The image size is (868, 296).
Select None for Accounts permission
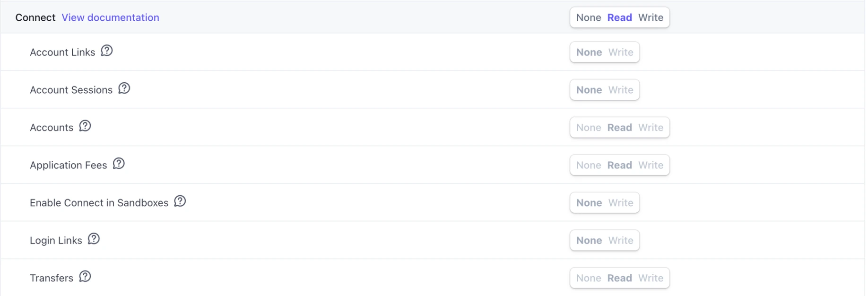[589, 128]
